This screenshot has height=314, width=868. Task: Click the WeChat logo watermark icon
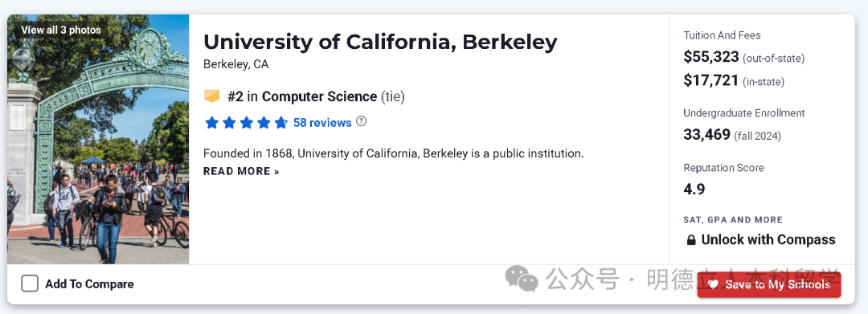[522, 278]
